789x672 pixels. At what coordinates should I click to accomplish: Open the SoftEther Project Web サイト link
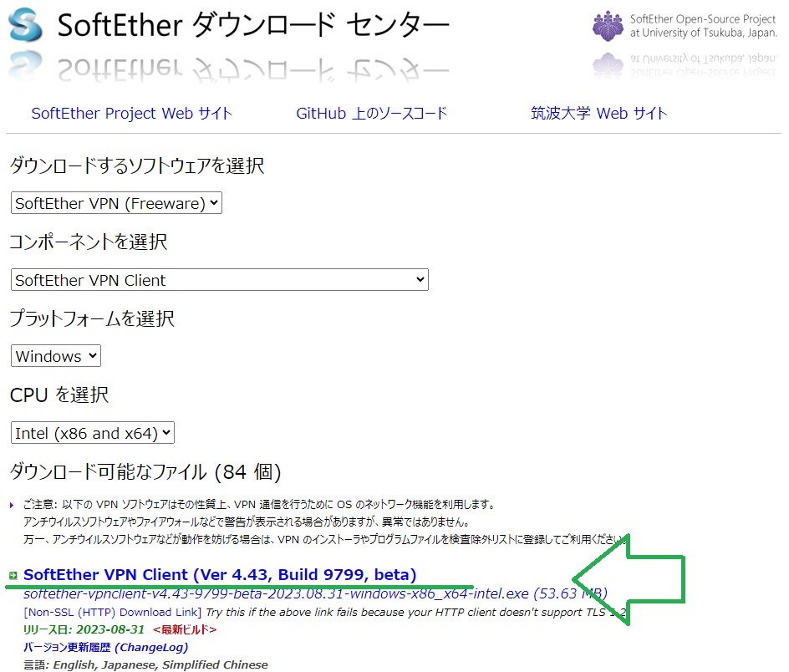(131, 114)
